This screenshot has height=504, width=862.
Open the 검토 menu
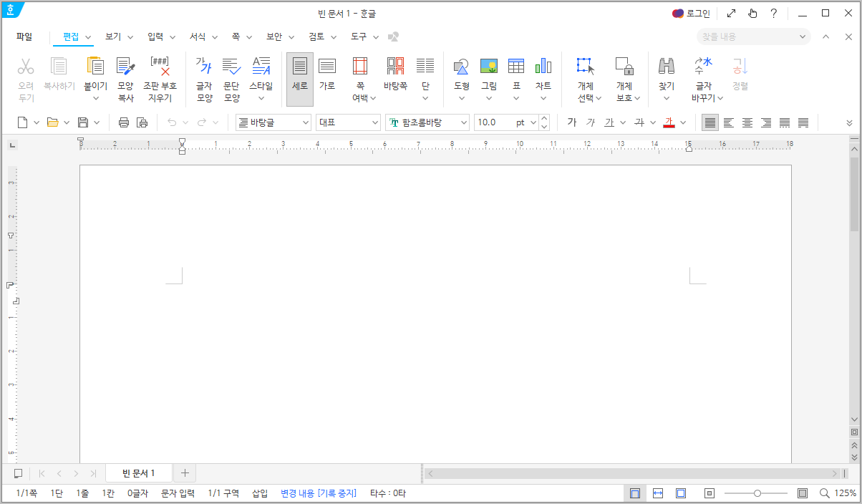316,37
